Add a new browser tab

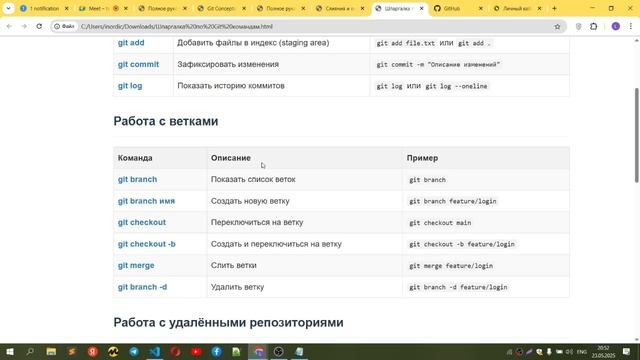(554, 8)
